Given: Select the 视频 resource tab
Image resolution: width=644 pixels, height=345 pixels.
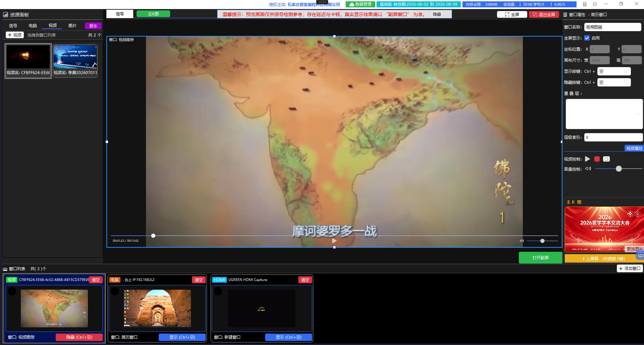Looking at the screenshot, I should click(52, 25).
